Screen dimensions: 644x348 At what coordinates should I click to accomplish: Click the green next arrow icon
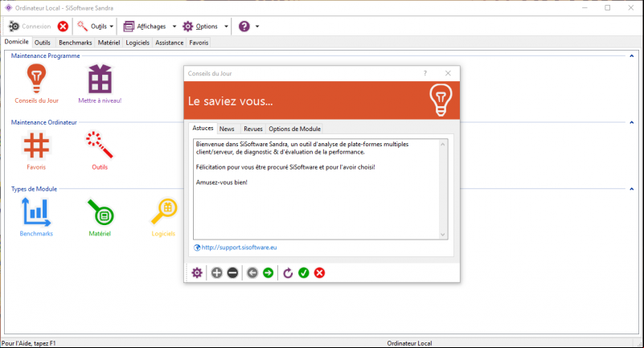pos(269,273)
